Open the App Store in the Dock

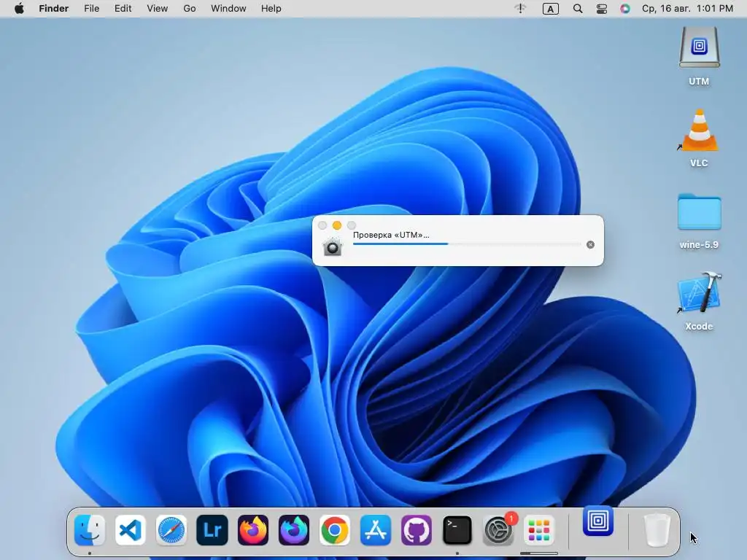[376, 530]
